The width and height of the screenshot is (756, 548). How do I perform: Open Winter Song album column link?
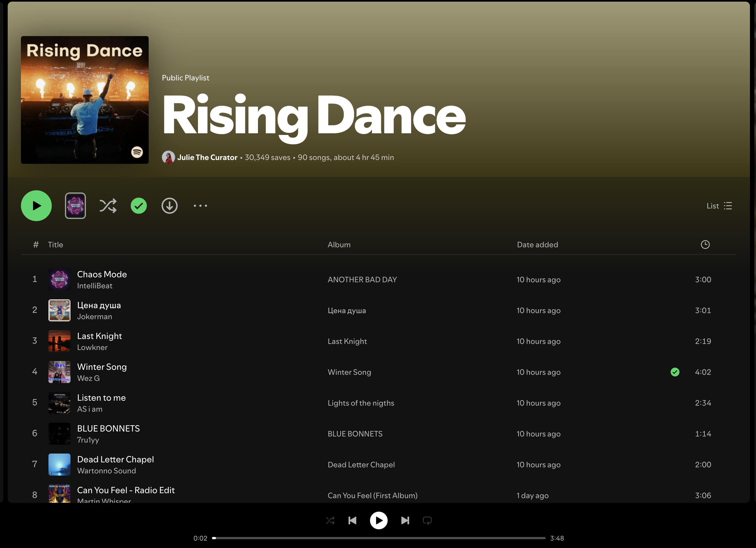(x=349, y=372)
